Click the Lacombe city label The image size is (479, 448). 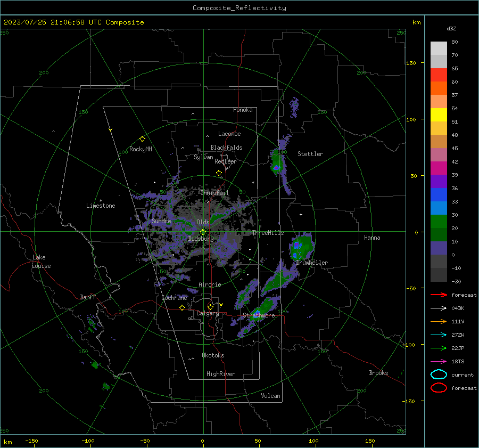pyautogui.click(x=229, y=134)
